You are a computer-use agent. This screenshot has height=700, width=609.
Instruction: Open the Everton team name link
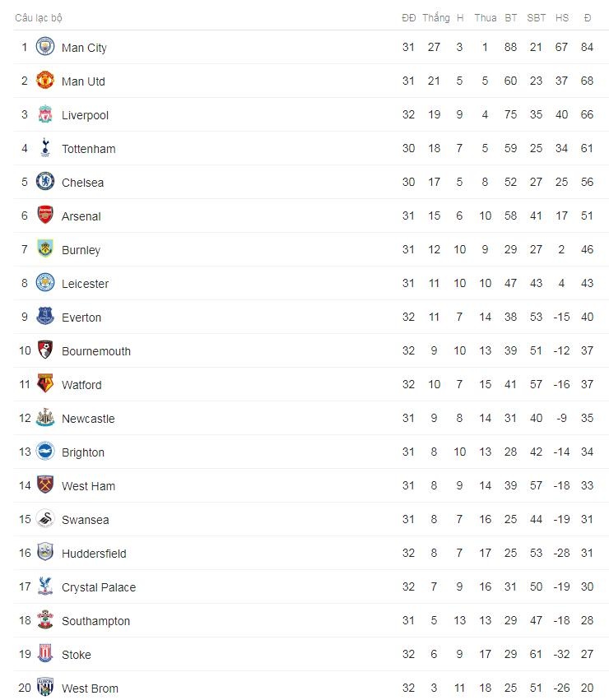click(81, 318)
